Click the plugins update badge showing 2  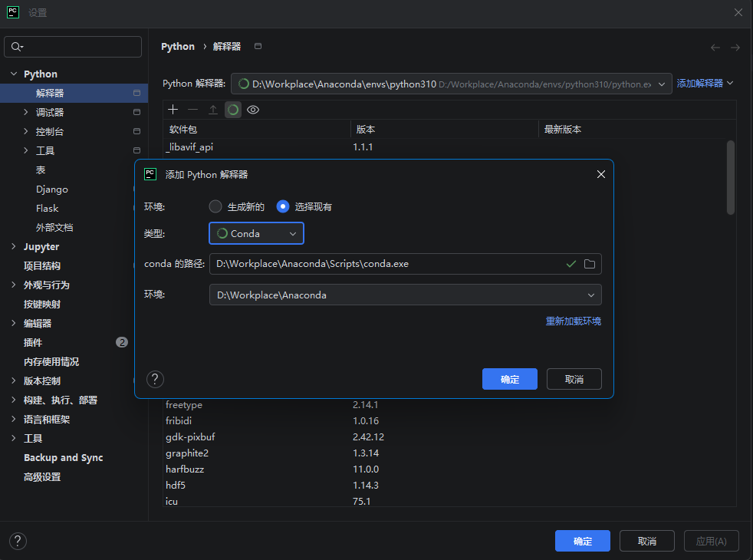[x=122, y=342]
